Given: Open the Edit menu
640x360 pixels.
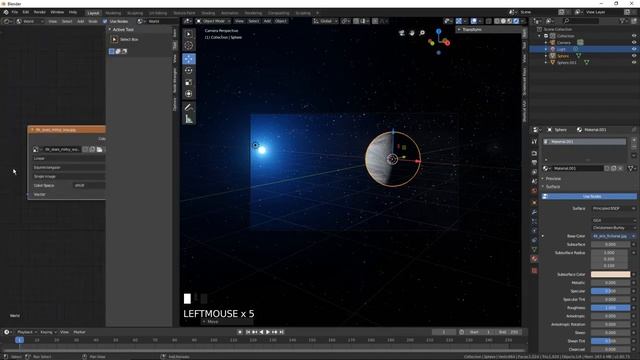Looking at the screenshot, I should 26,12.
